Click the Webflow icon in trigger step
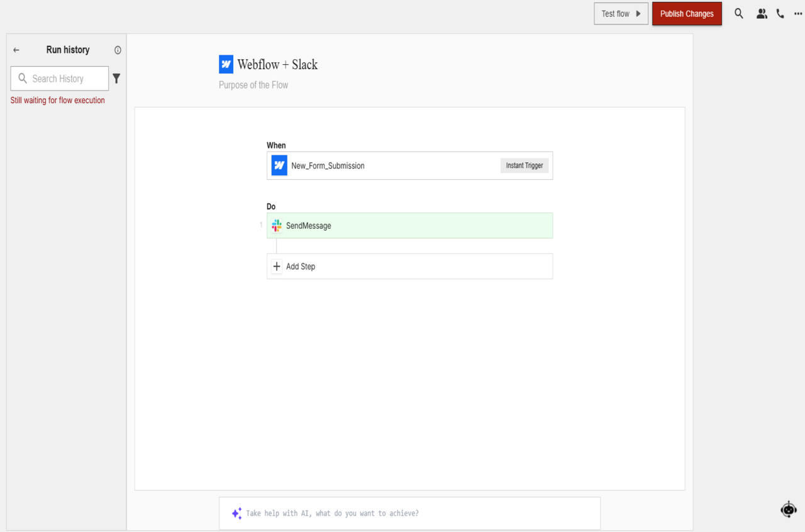This screenshot has width=805, height=532. coord(279,165)
